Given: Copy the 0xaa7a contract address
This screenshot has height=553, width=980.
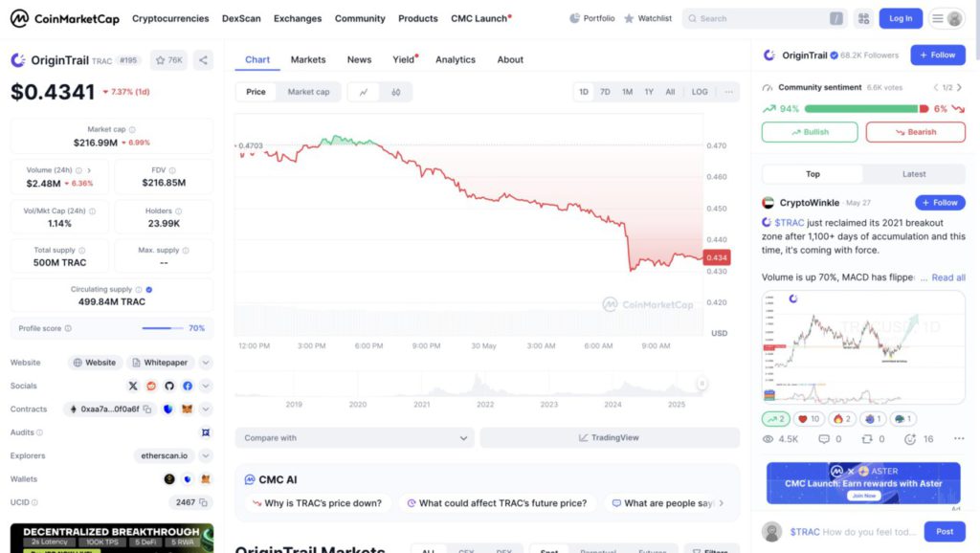Looking at the screenshot, I should click(147, 409).
